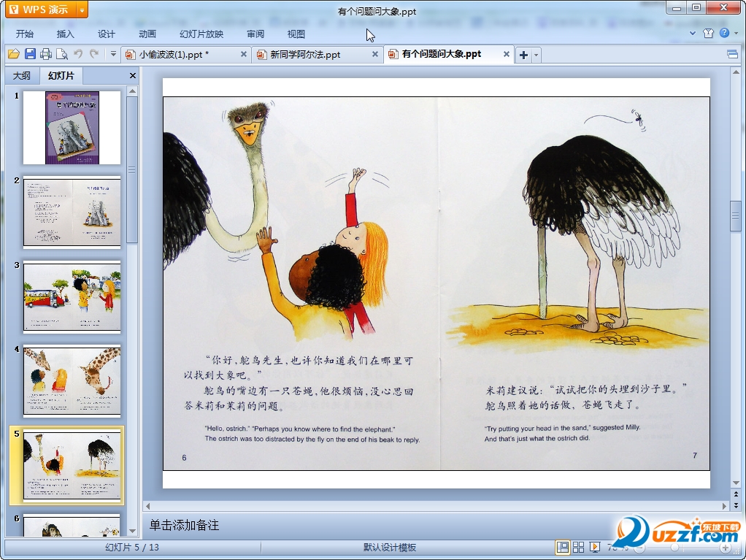Open the 动画 ribbon tab
746x560 pixels.
(147, 34)
